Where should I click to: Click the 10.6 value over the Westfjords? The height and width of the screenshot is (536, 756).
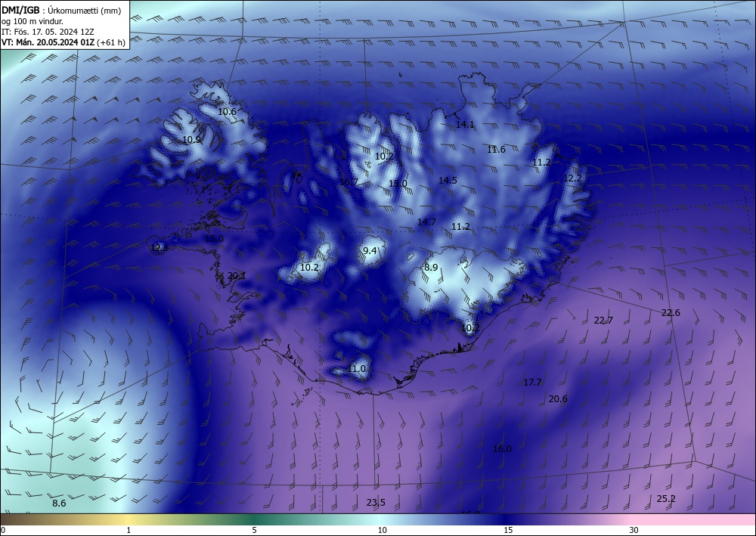coord(227,112)
